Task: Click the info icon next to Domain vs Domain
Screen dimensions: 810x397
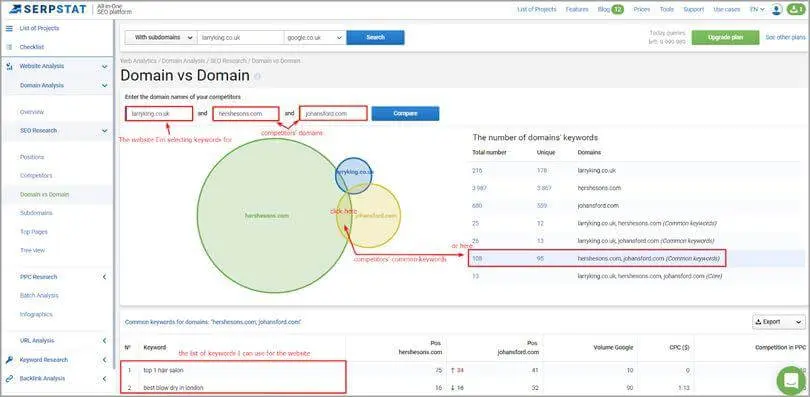Action: tap(257, 76)
